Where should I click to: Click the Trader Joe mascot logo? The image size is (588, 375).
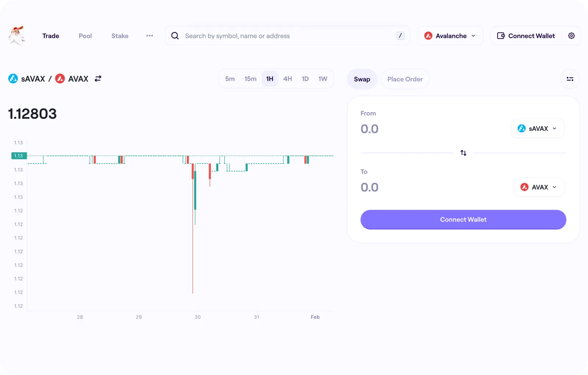17,36
